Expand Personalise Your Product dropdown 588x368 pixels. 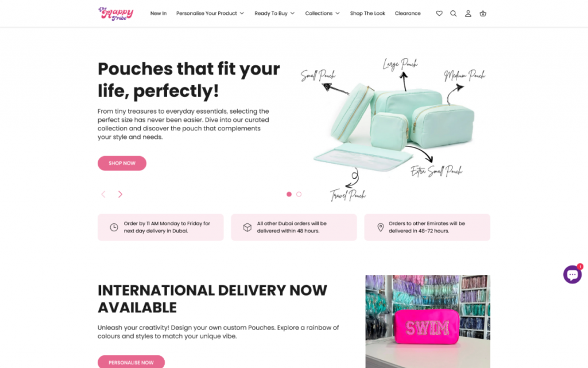210,13
